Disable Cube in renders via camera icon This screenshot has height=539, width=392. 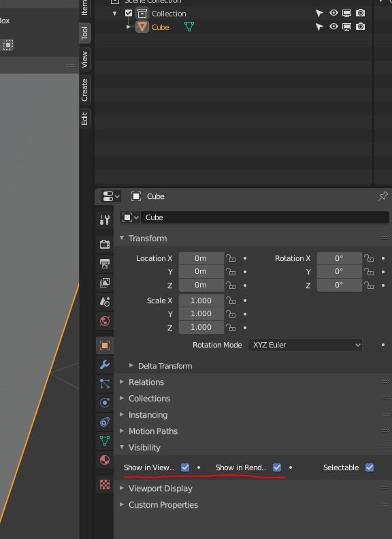pos(360,27)
